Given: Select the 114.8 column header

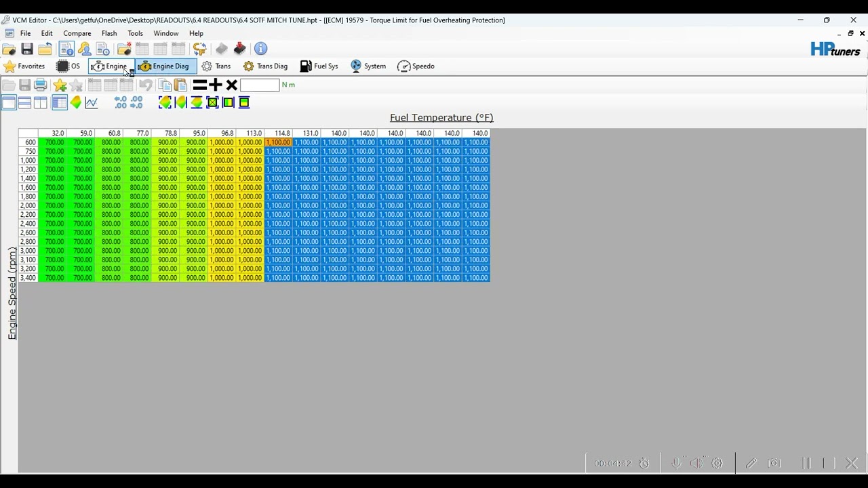Looking at the screenshot, I should (x=278, y=134).
